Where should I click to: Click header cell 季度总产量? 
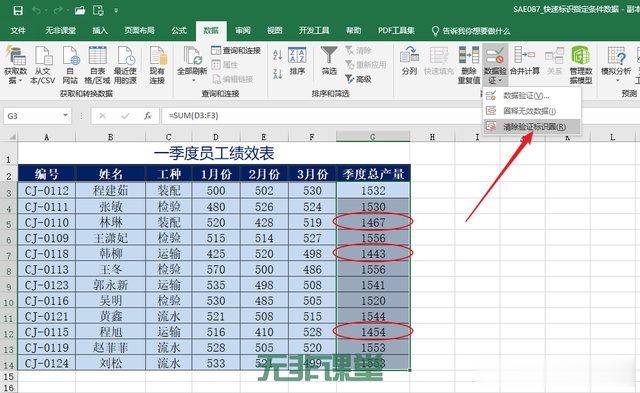[x=373, y=174]
